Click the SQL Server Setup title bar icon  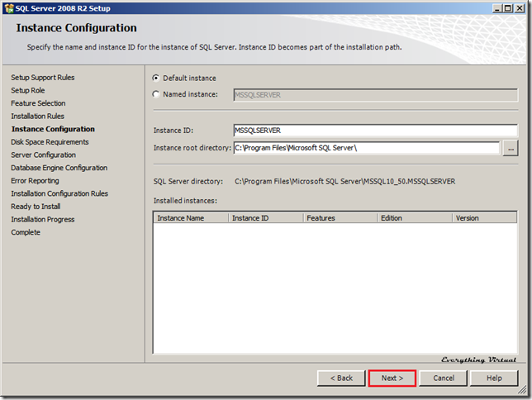click(9, 8)
